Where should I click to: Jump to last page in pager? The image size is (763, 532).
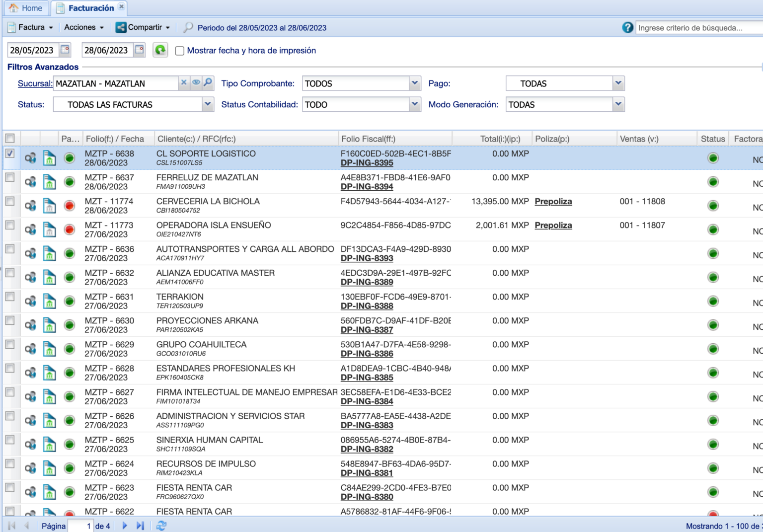click(x=140, y=526)
